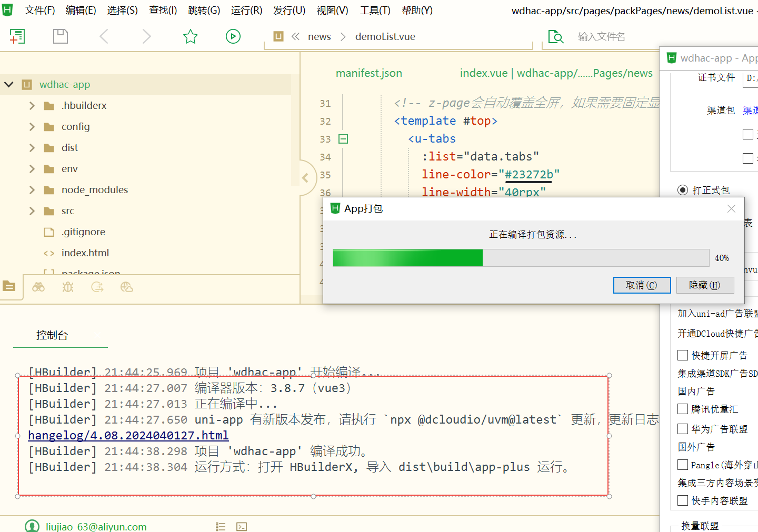Select the 打正式包 radio button

(x=683, y=190)
